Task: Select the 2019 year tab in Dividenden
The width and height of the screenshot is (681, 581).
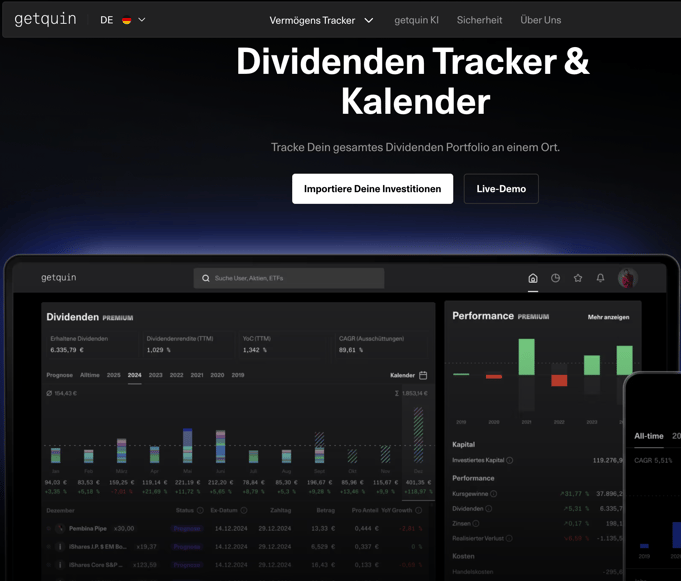Action: [238, 375]
